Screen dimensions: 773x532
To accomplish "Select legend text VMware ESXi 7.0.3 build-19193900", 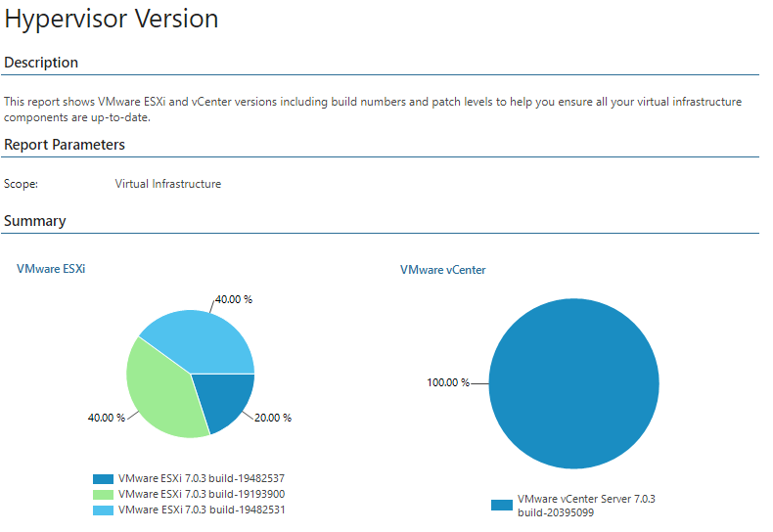I will click(202, 494).
